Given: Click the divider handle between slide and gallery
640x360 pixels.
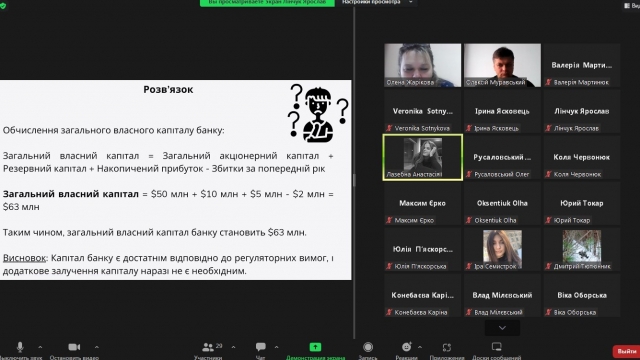Looking at the screenshot, I should coord(354,180).
